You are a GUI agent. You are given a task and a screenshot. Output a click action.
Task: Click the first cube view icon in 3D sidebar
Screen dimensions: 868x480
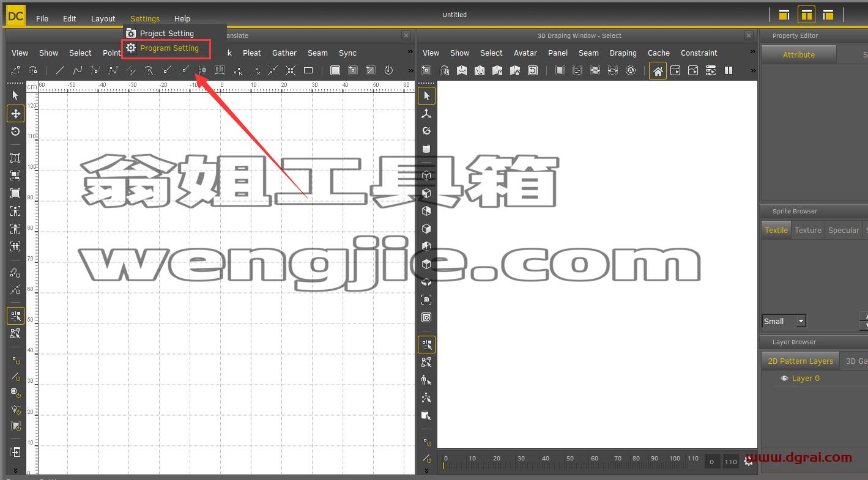click(426, 175)
